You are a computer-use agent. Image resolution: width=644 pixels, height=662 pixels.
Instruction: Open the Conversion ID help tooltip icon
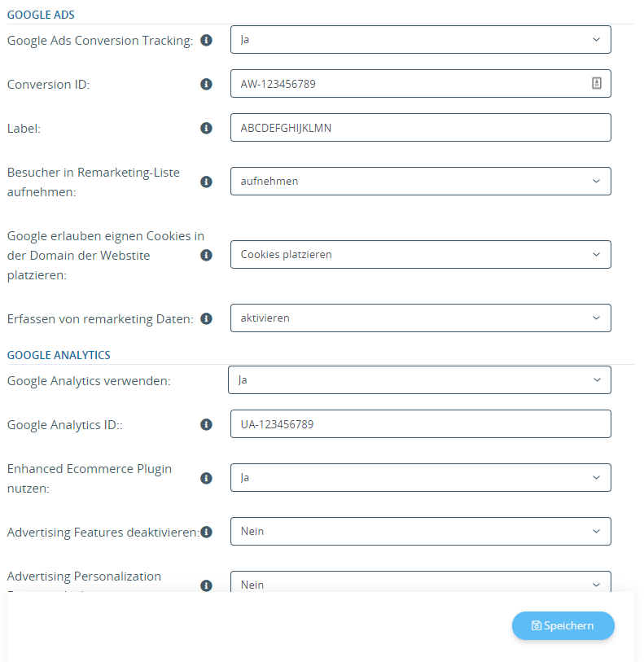(206, 84)
